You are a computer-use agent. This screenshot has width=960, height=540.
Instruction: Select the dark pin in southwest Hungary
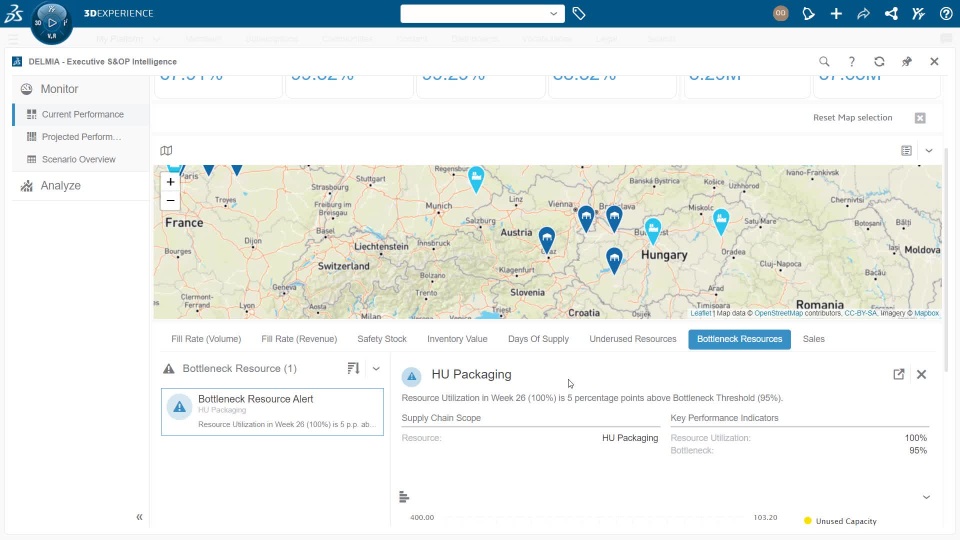pyautogui.click(x=614, y=261)
